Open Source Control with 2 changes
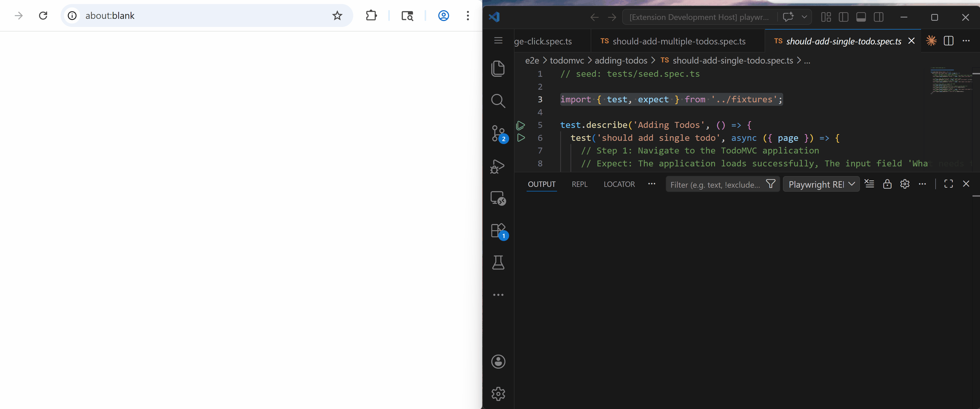Image resolution: width=980 pixels, height=409 pixels. tap(498, 134)
